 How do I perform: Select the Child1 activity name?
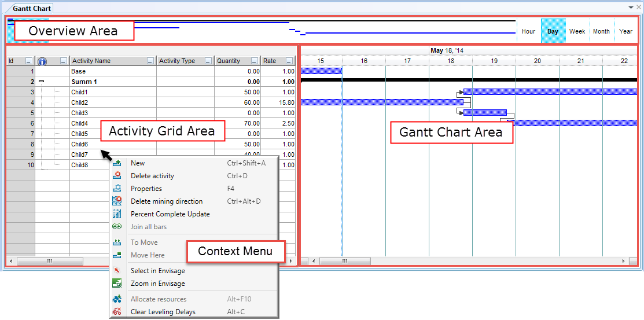[x=79, y=92]
